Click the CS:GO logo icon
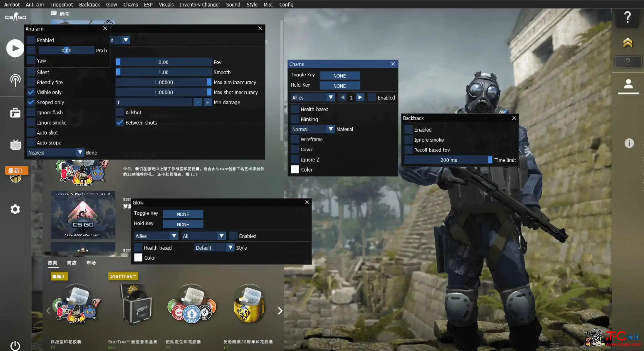This screenshot has height=351, width=644. (15, 17)
